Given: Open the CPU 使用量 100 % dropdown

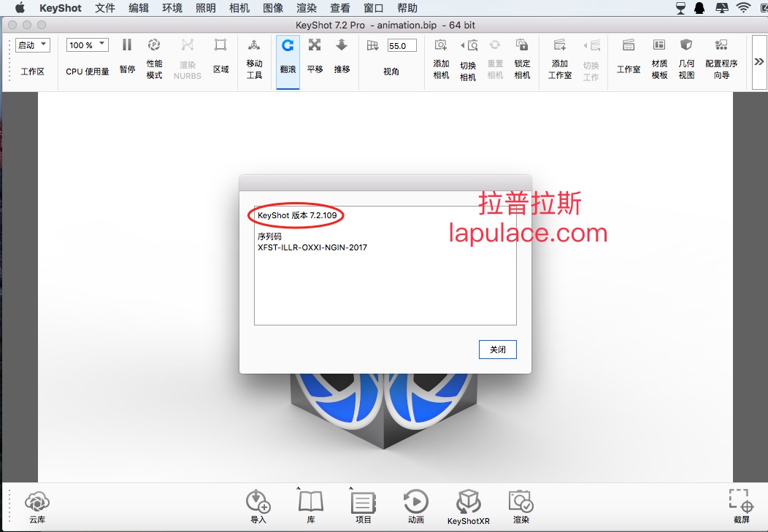Looking at the screenshot, I should (87, 45).
